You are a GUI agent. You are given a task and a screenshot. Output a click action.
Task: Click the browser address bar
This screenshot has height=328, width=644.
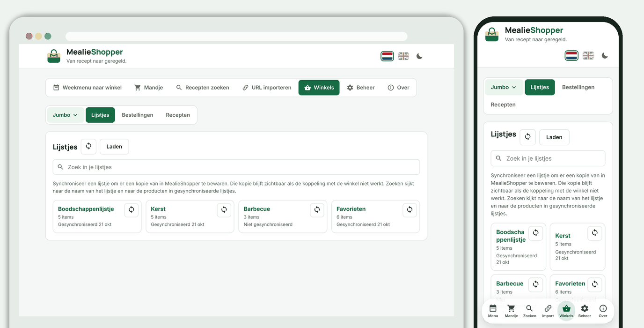[x=236, y=37]
